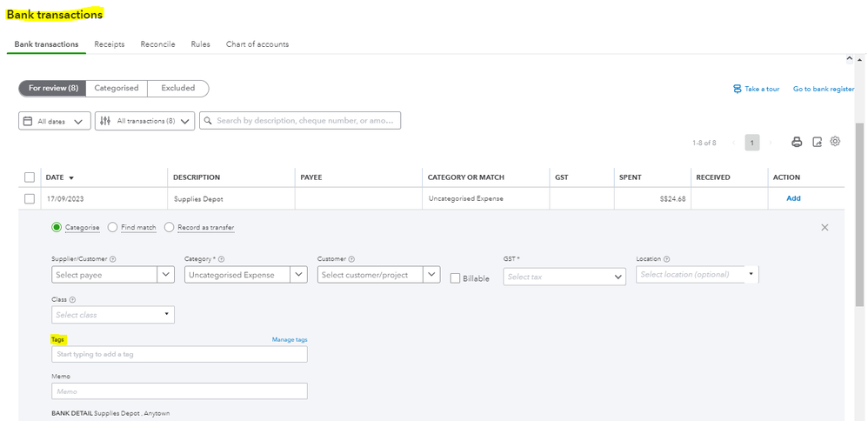
Task: Tick the Billable checkbox
Action: [x=456, y=277]
